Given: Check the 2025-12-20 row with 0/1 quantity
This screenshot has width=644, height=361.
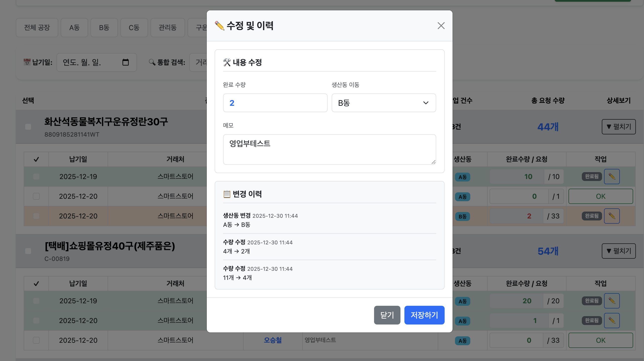Looking at the screenshot, I should click(36, 196).
